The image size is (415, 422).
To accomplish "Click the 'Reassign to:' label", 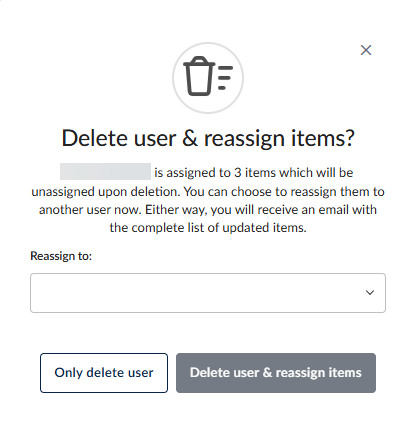I will tap(61, 256).
